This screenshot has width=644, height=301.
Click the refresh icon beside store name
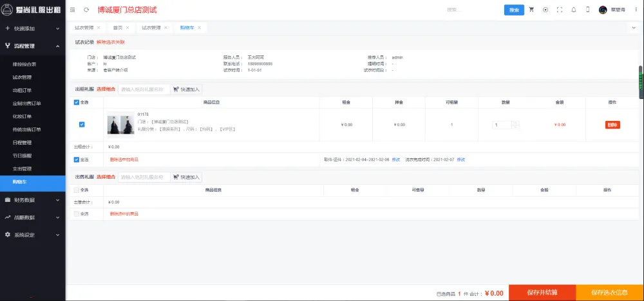click(x=86, y=10)
